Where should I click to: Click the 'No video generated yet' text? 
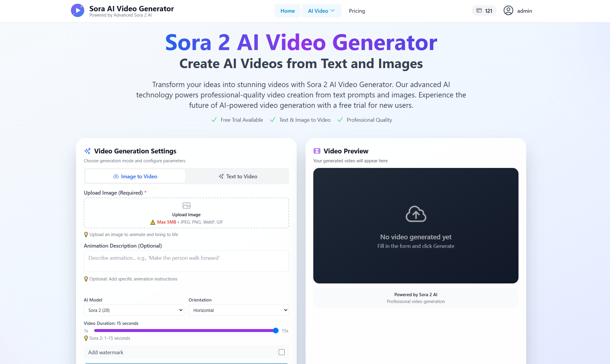(416, 237)
